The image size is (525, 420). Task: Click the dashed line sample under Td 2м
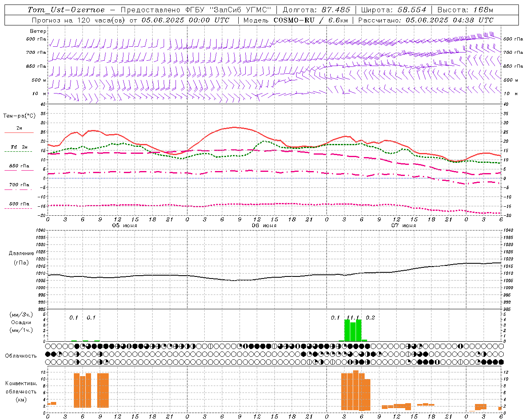19,152
